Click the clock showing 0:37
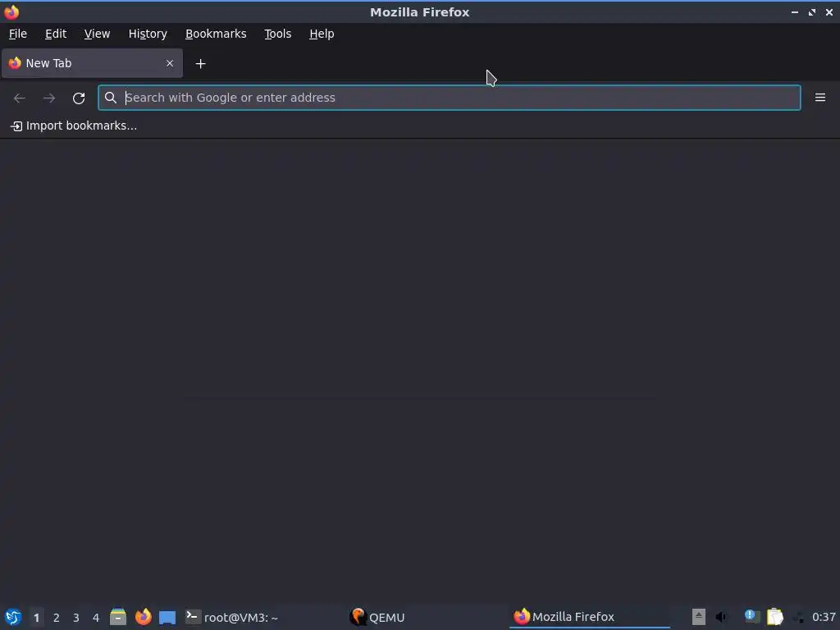Screen dimensions: 840x630 pos(824,617)
